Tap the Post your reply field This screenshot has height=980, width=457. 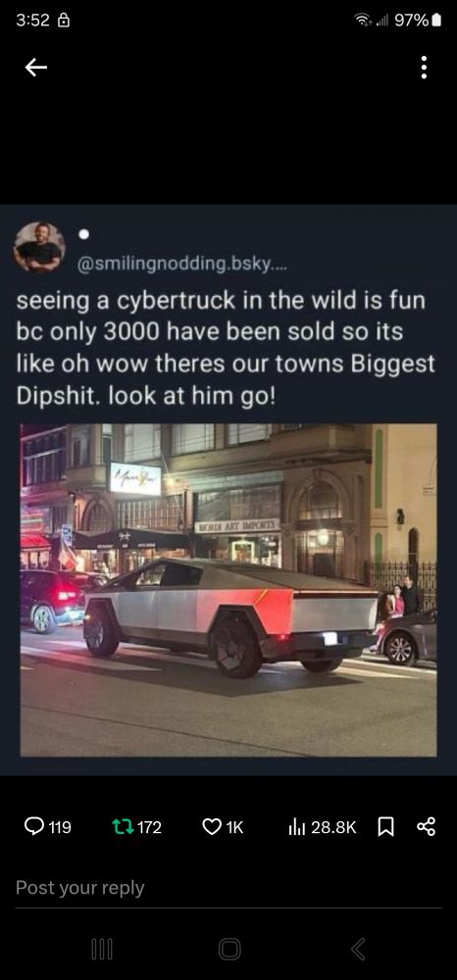pyautogui.click(x=228, y=888)
